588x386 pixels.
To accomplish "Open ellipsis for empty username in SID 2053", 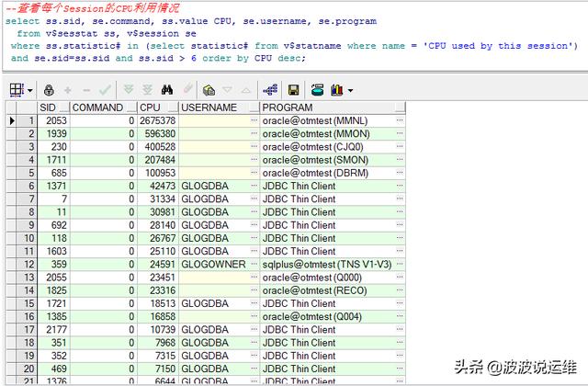I will click(254, 120).
